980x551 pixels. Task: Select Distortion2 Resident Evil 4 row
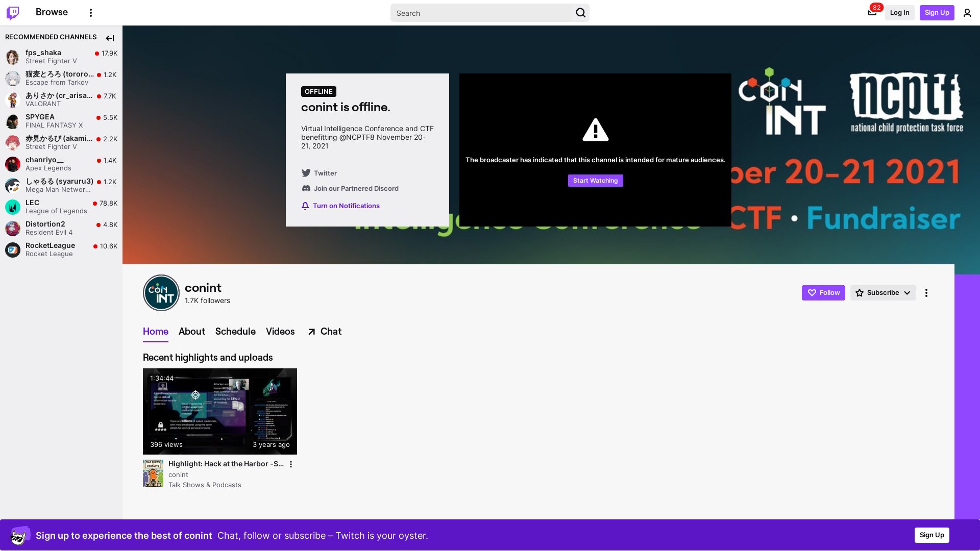pos(61,228)
